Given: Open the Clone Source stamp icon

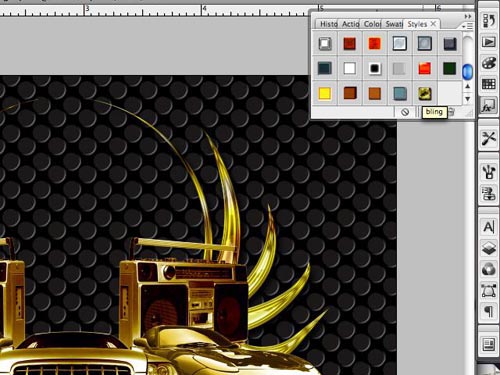Looking at the screenshot, I should click(x=489, y=193).
